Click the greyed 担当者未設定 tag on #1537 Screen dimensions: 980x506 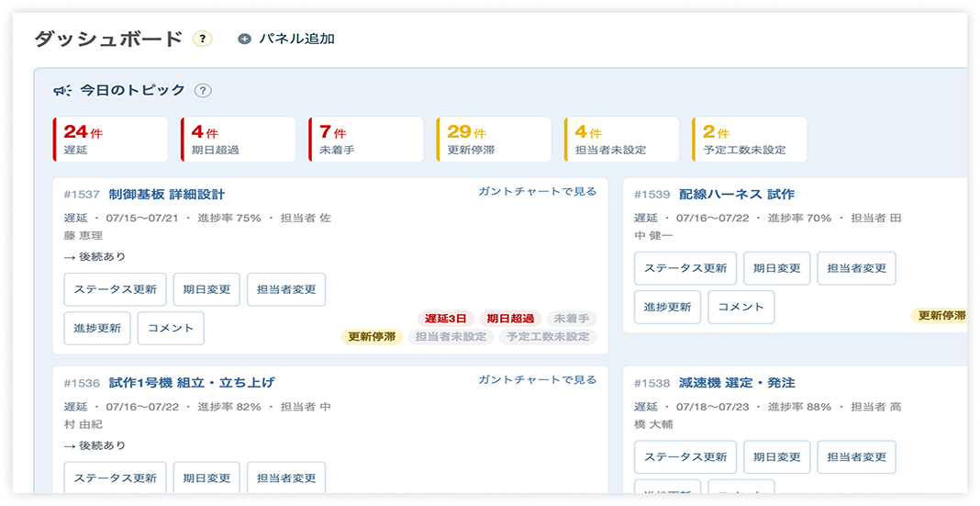point(451,336)
